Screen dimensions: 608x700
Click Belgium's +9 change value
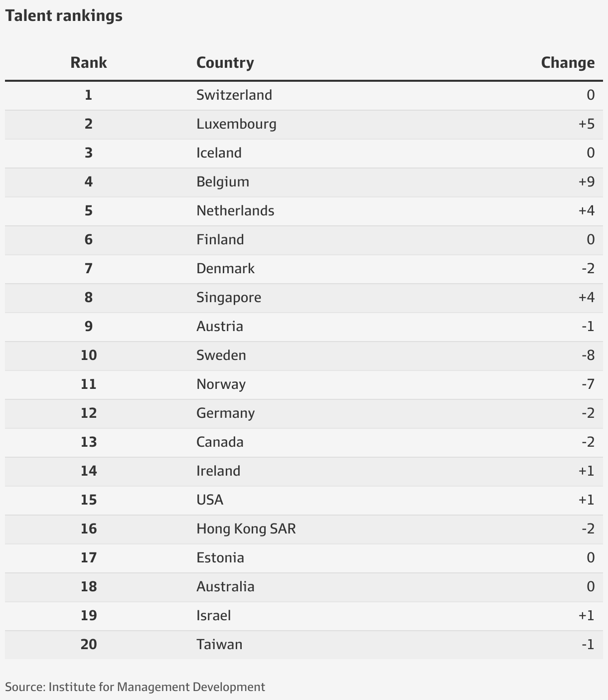[587, 181]
